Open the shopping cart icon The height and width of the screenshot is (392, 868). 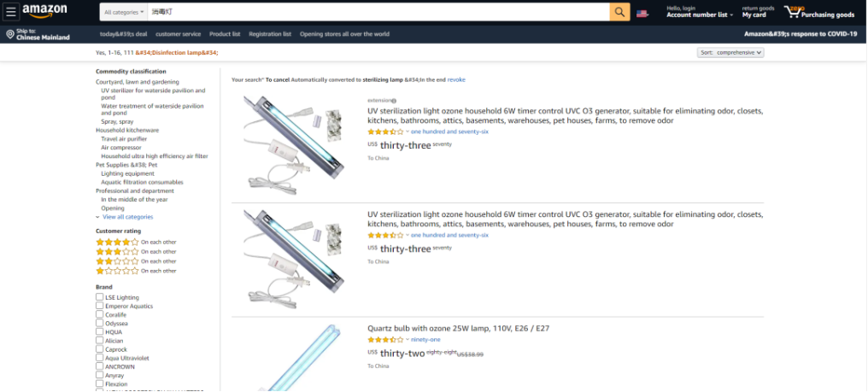point(794,12)
